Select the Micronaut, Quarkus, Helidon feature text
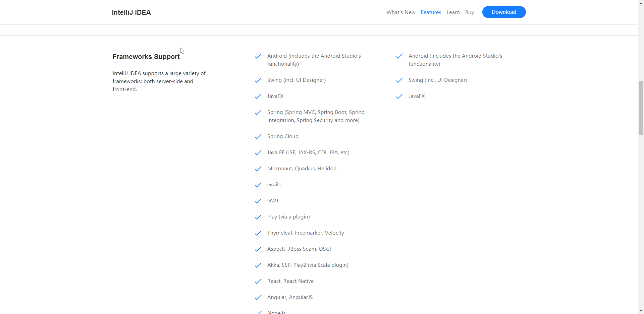The width and height of the screenshot is (644, 314). (x=302, y=169)
